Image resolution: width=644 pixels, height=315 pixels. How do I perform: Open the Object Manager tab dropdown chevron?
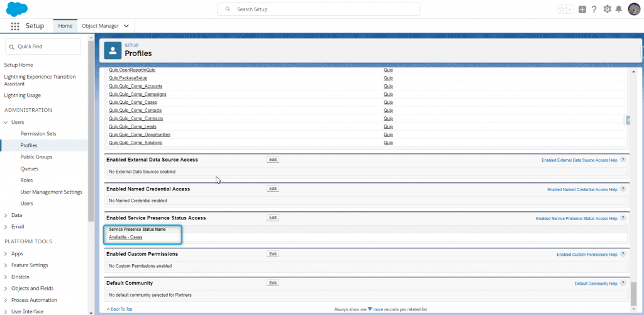pyautogui.click(x=126, y=26)
